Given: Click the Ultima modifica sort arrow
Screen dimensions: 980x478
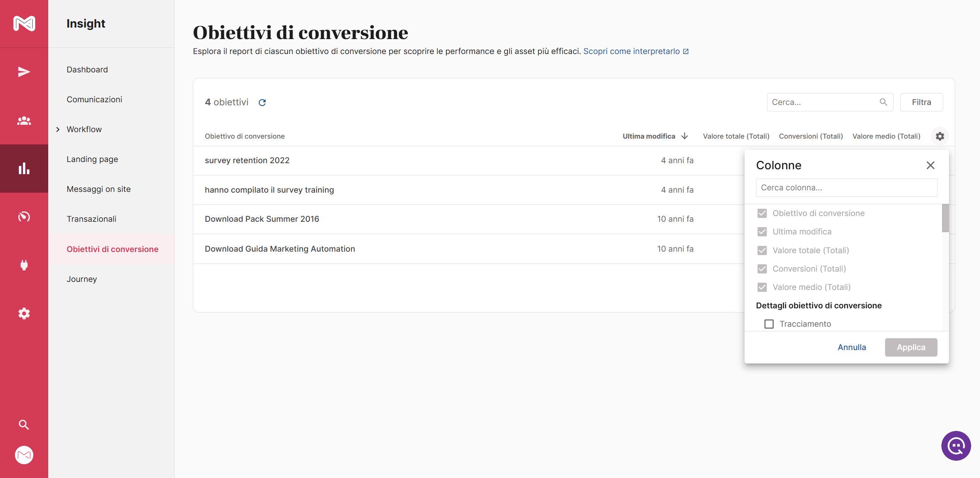Looking at the screenshot, I should pyautogui.click(x=685, y=136).
